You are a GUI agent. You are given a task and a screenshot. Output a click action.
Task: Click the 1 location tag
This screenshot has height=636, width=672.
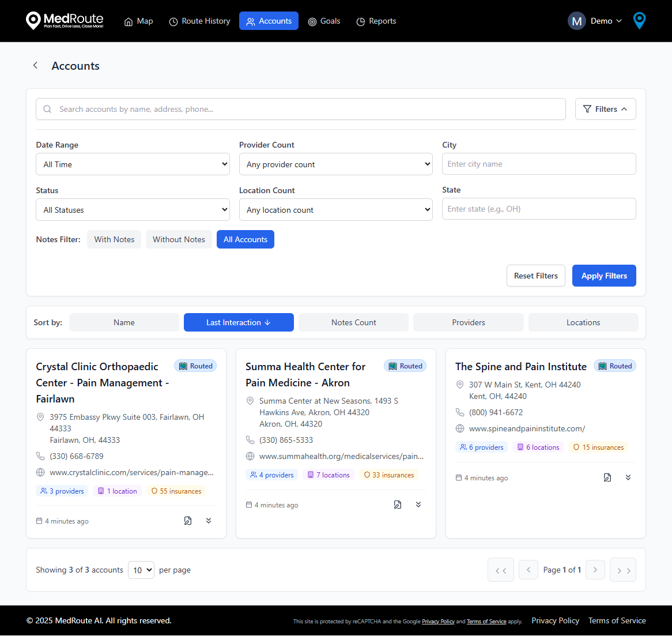pyautogui.click(x=118, y=491)
